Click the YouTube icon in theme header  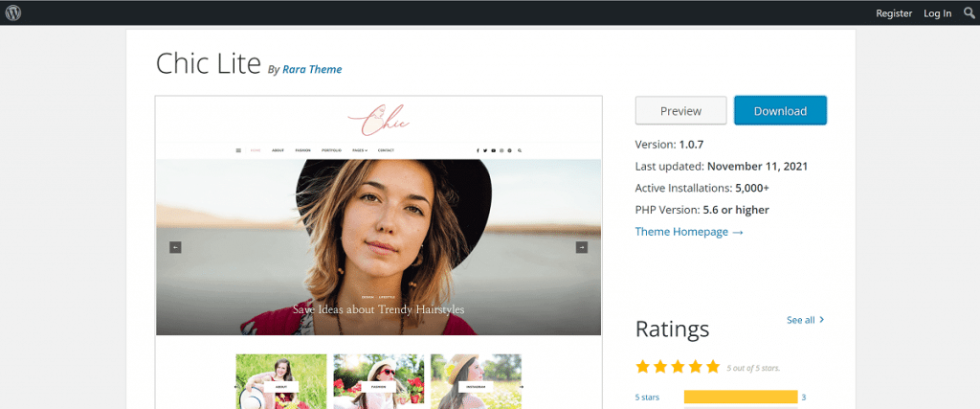[x=493, y=150]
